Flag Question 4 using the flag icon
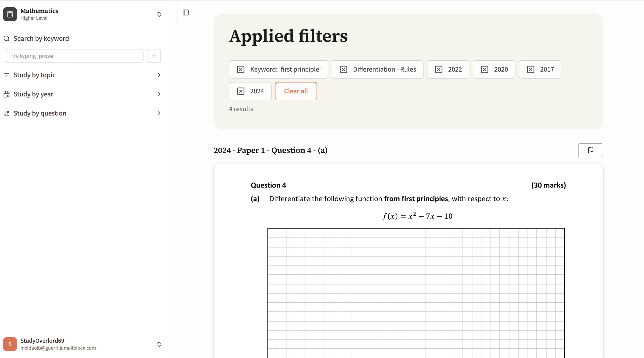The width and height of the screenshot is (644, 358). pyautogui.click(x=591, y=150)
